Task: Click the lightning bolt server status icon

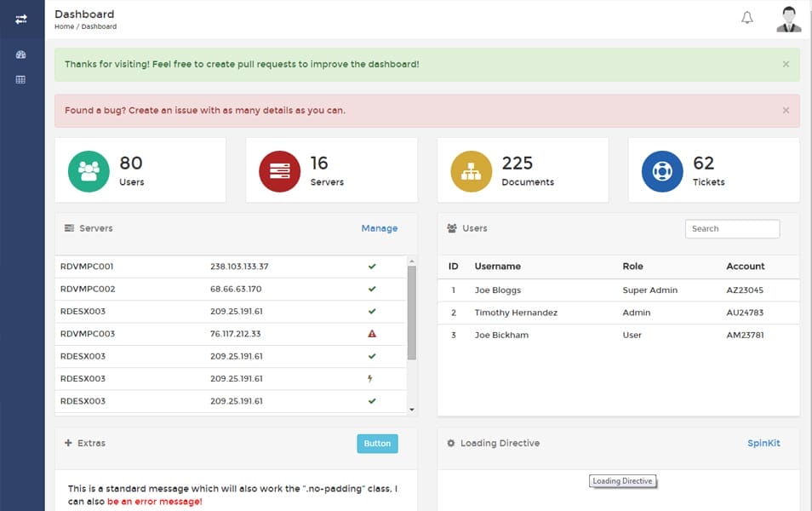Action: click(x=371, y=378)
